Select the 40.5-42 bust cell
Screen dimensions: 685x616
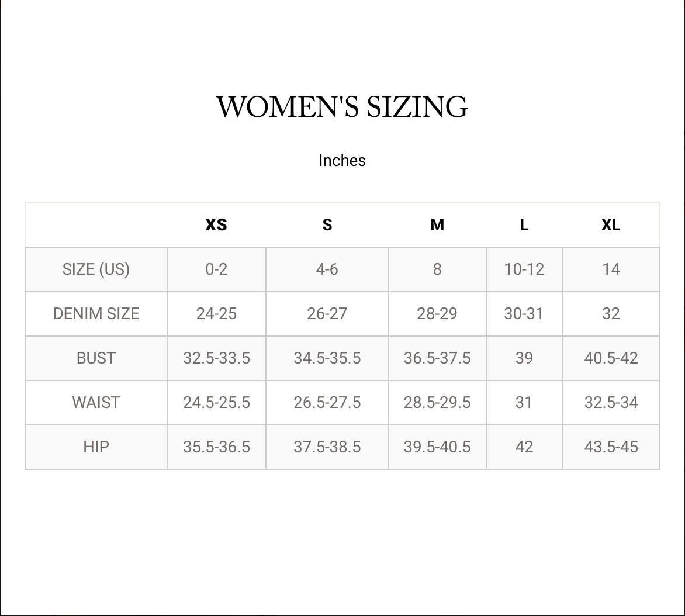pyautogui.click(x=611, y=358)
